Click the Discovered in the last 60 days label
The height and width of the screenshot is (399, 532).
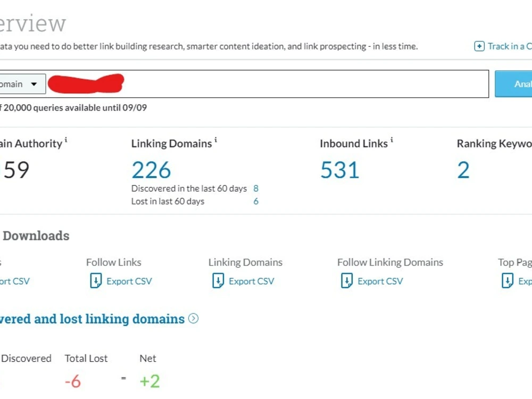coord(189,189)
